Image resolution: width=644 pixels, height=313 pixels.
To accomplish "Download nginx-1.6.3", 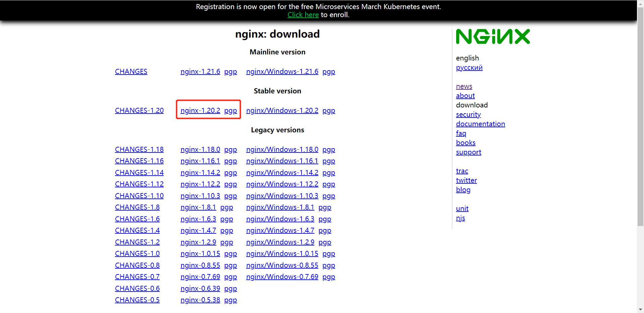I will (198, 219).
